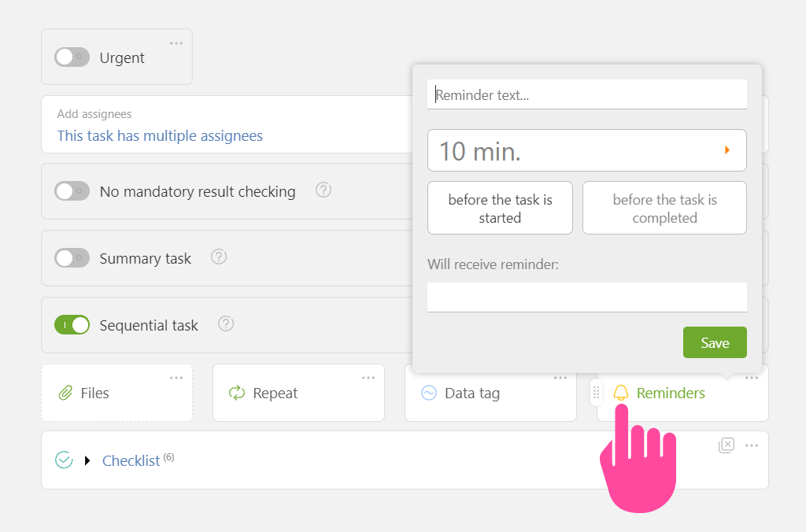Screen dimensions: 806x532
Task: Click the drag handle beside Reminders
Action: 597,393
